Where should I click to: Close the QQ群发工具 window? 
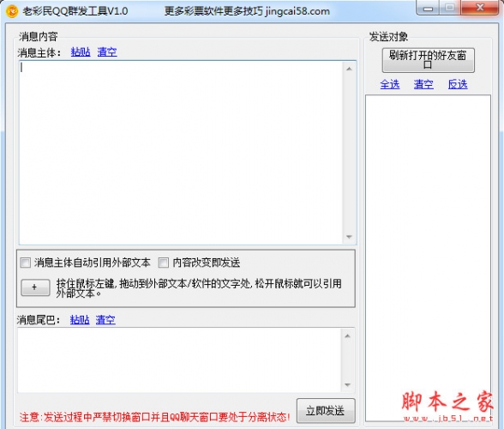click(x=480, y=8)
